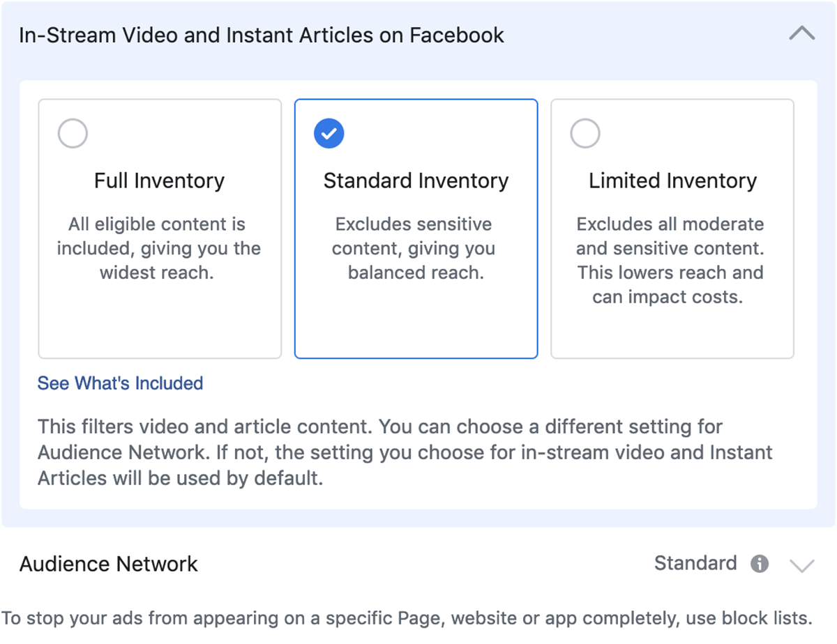
Task: Click the Full Inventory card title
Action: (x=159, y=181)
